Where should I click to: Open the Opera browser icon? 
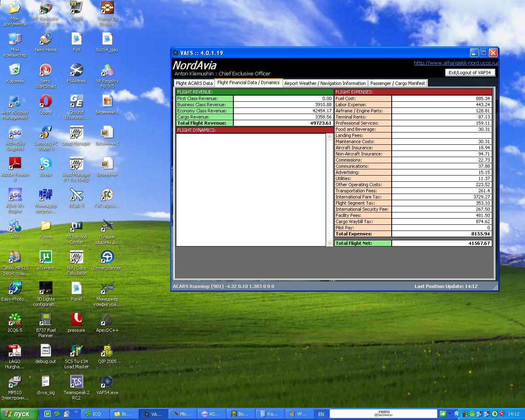tap(46, 104)
